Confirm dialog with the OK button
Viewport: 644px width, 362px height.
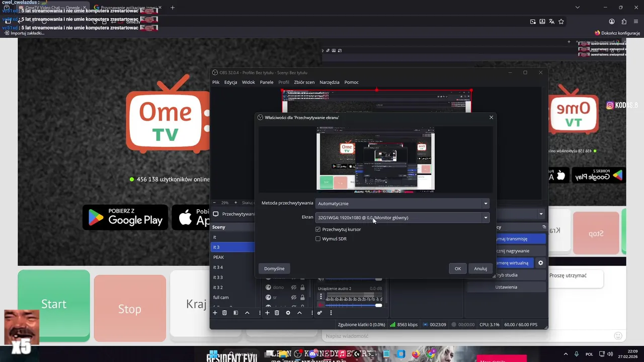point(458,268)
